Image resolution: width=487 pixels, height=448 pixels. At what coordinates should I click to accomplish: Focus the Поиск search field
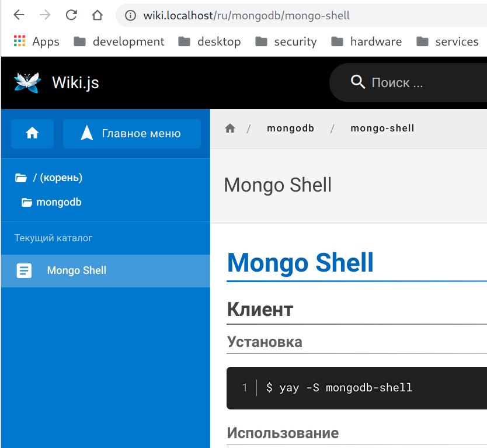click(408, 82)
